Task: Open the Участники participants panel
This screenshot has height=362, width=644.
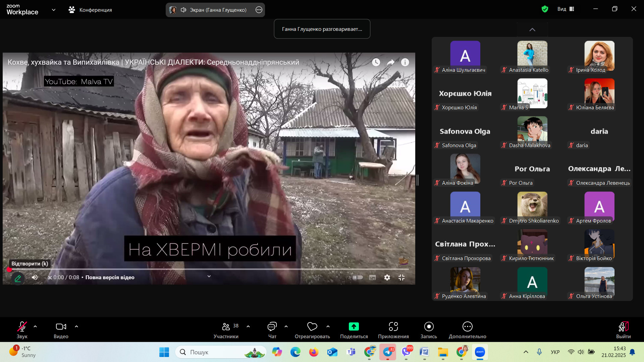Action: pyautogui.click(x=226, y=329)
